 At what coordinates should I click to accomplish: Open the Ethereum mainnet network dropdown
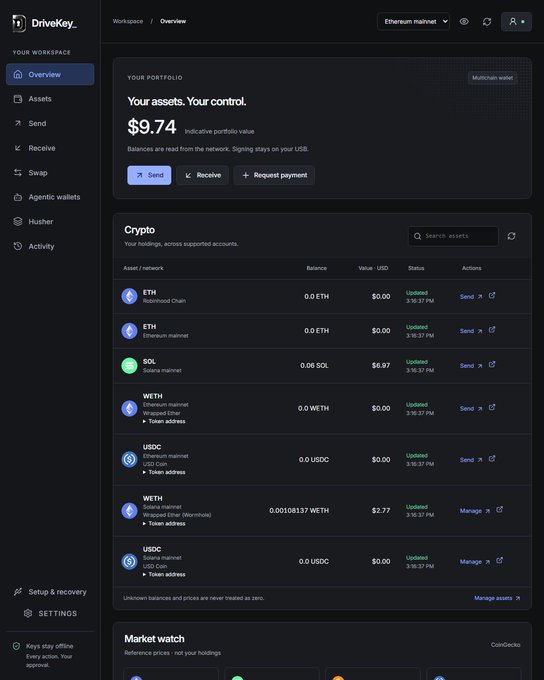[413, 21]
